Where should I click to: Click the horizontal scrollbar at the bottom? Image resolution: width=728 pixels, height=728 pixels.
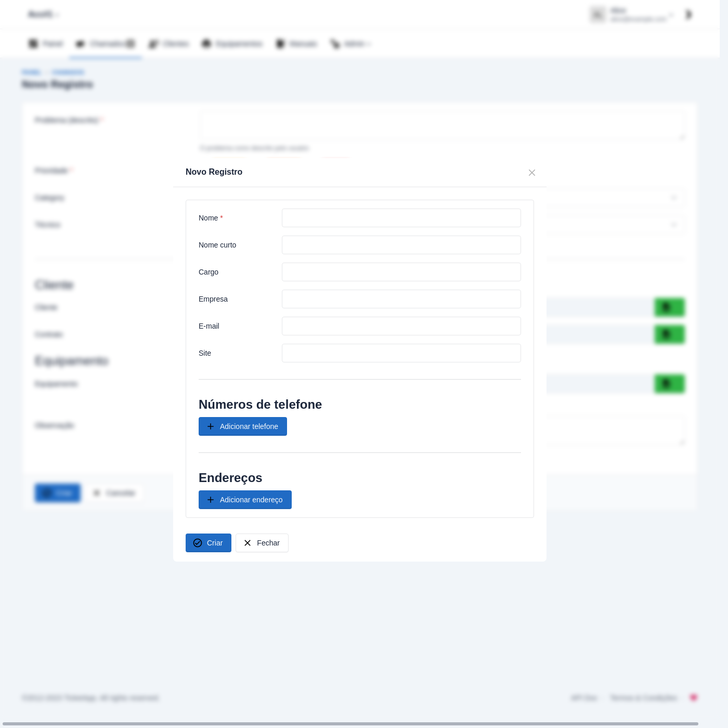click(x=350, y=724)
